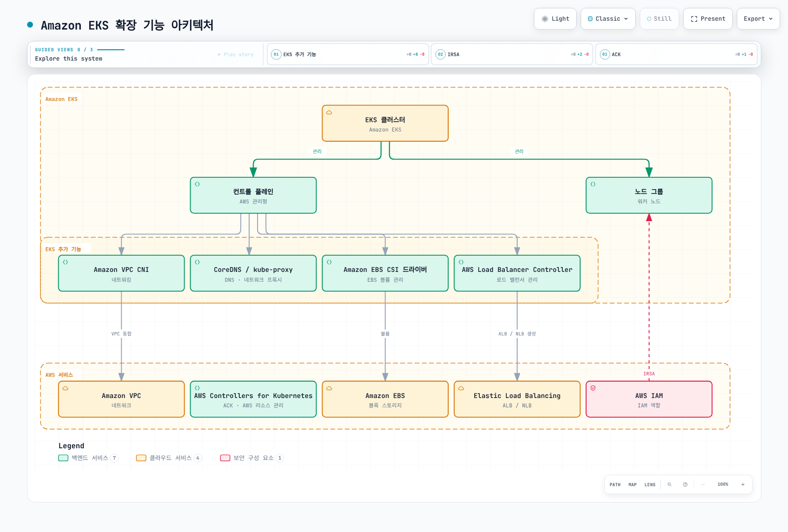Open help with the question mark icon

(685, 485)
